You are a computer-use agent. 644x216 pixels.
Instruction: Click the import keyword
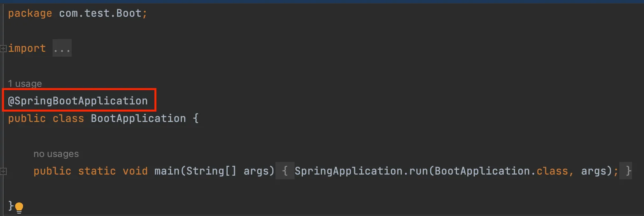(x=27, y=48)
